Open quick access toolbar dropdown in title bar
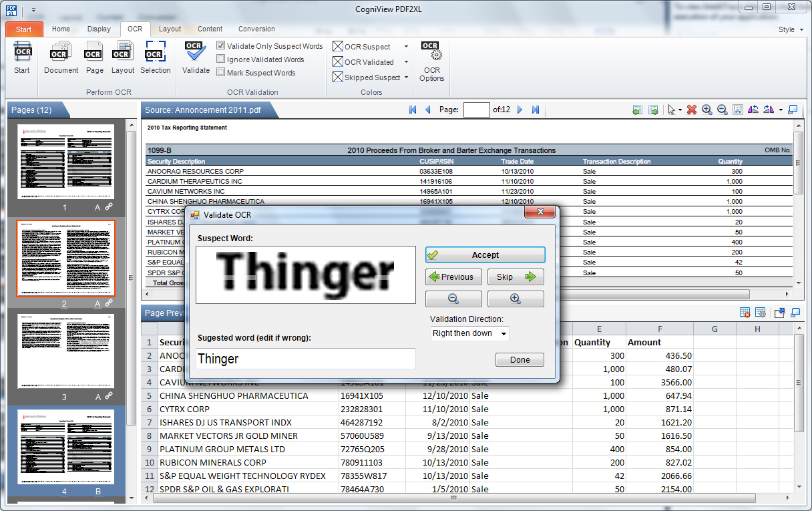The width and height of the screenshot is (812, 511). click(34, 9)
